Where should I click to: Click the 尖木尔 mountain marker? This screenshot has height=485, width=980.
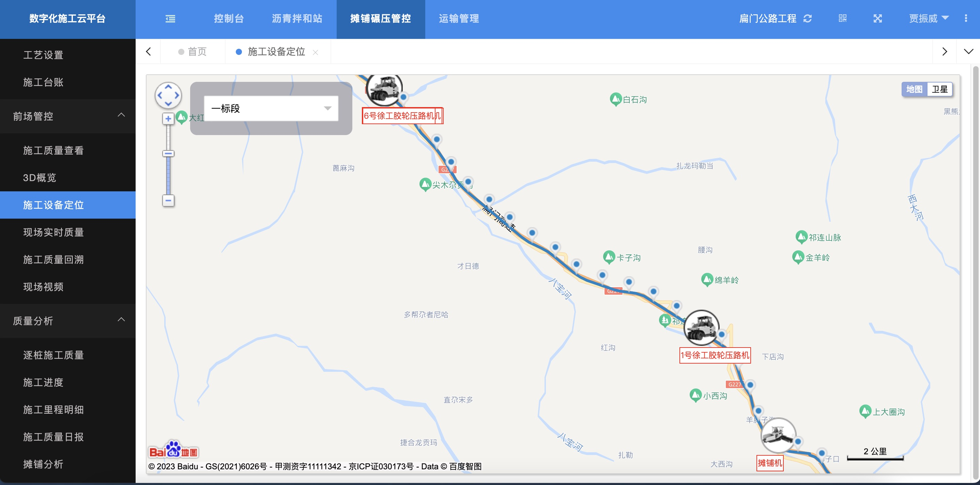[425, 185]
